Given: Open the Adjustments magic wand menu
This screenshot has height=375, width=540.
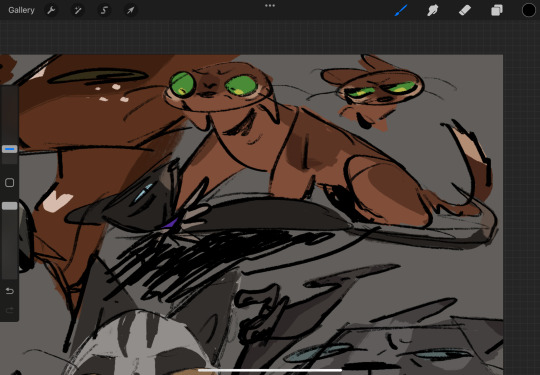Looking at the screenshot, I should coord(77,10).
